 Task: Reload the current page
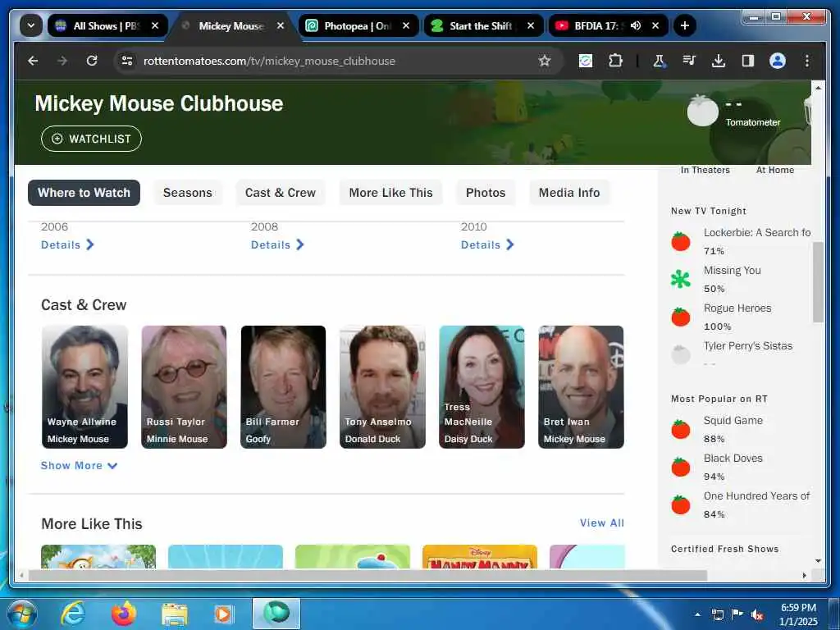click(92, 61)
